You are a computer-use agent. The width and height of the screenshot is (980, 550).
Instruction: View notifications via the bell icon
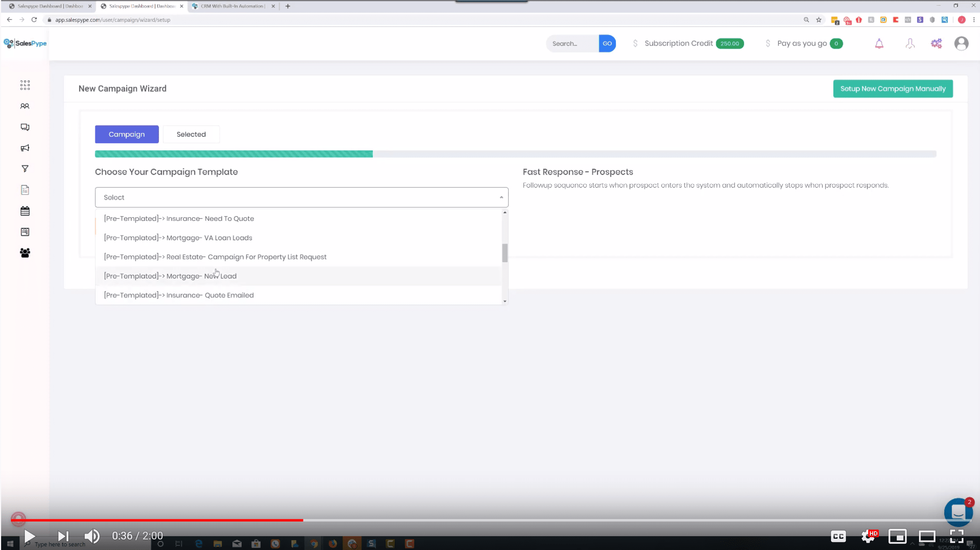click(x=880, y=43)
